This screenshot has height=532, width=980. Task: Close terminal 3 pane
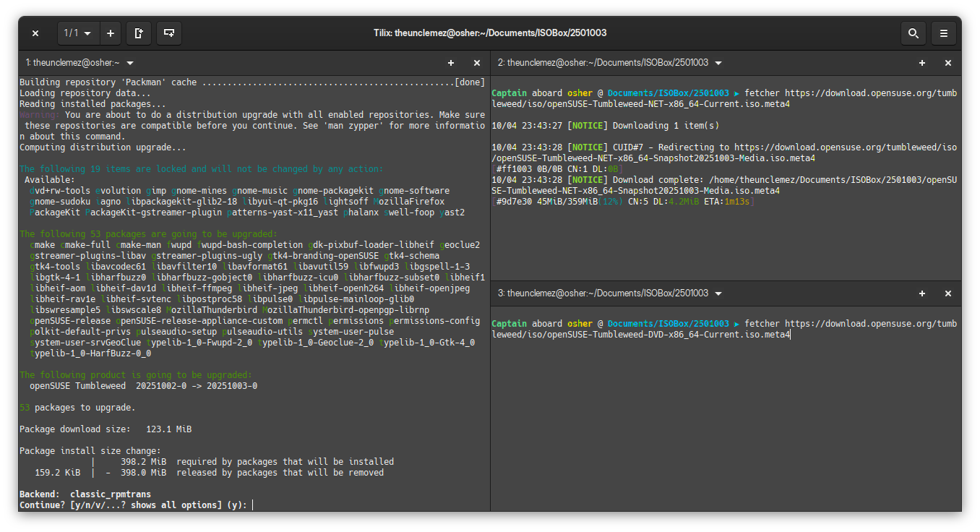[948, 293]
